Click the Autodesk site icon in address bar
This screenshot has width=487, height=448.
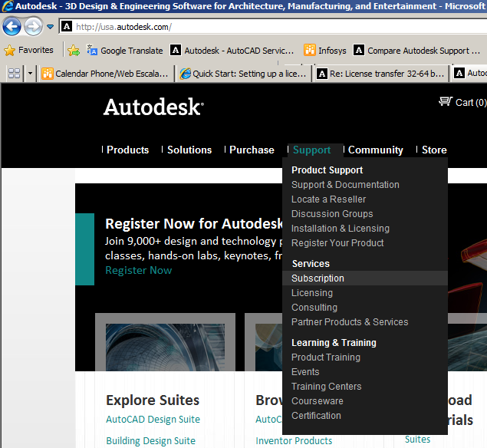[67, 27]
